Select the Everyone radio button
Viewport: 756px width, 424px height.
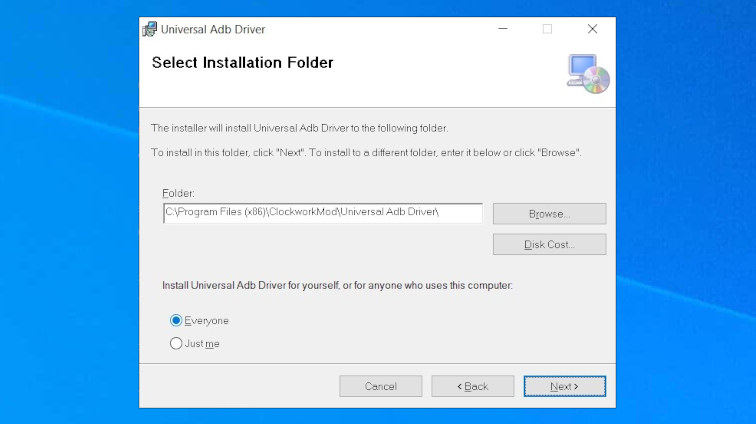[177, 321]
